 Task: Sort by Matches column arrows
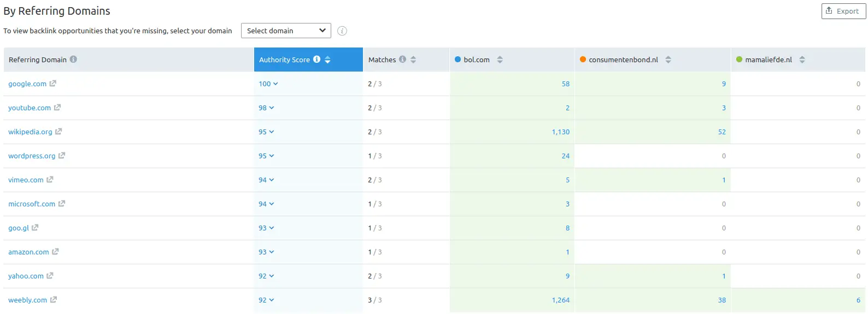(x=413, y=60)
